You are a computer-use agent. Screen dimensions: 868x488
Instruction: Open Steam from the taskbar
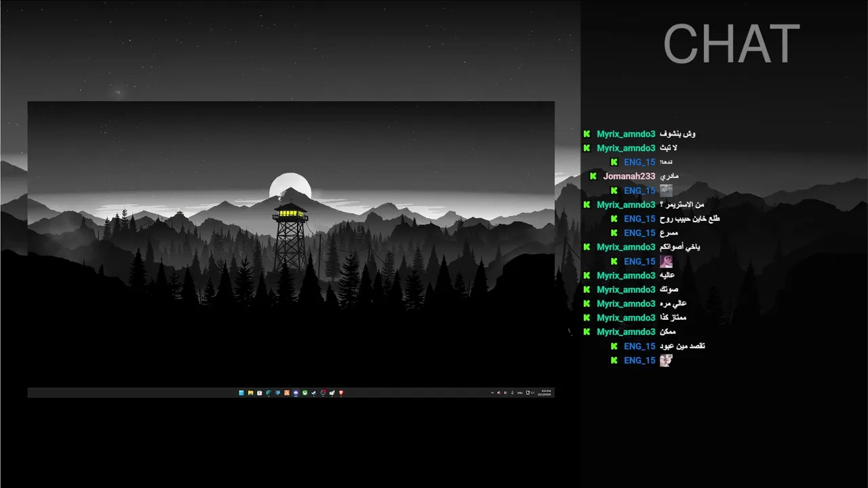pos(314,392)
